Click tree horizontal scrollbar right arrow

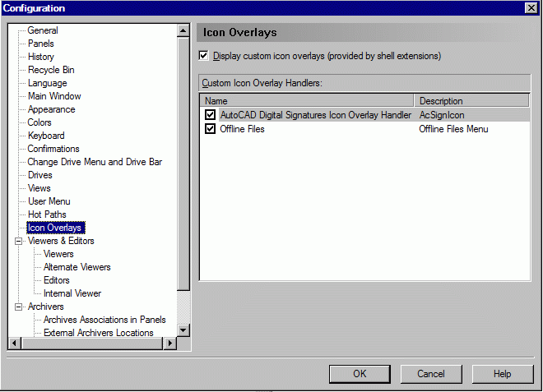[169, 344]
